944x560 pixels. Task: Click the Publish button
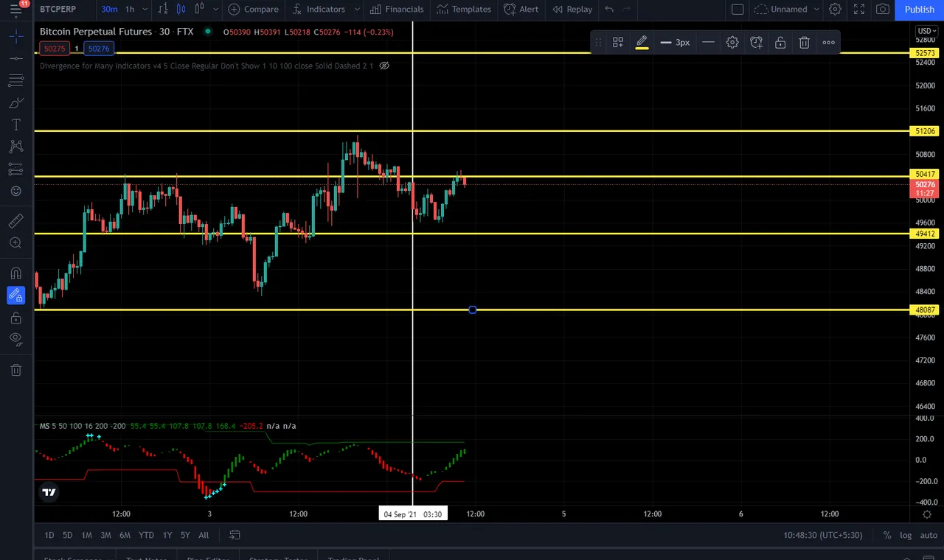click(919, 10)
